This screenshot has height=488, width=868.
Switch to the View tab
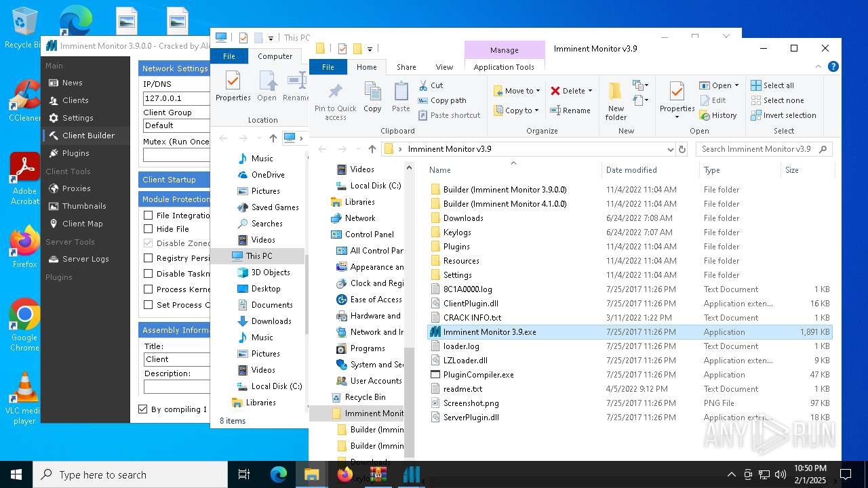444,67
